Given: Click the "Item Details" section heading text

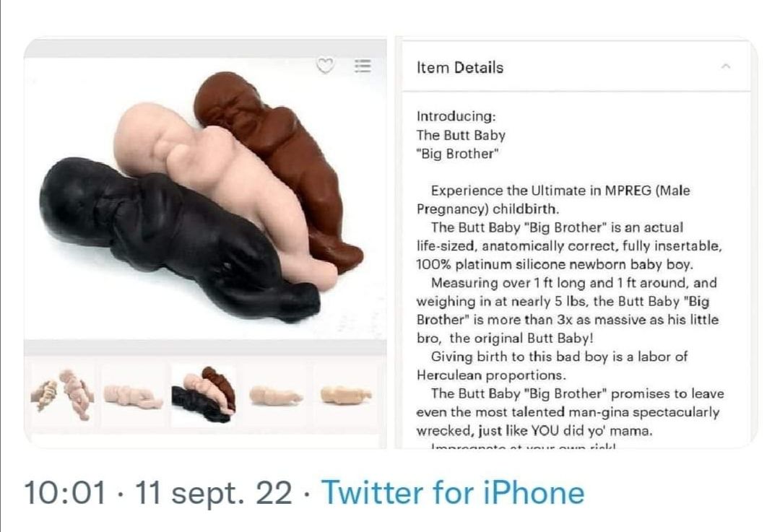Looking at the screenshot, I should (x=459, y=67).
